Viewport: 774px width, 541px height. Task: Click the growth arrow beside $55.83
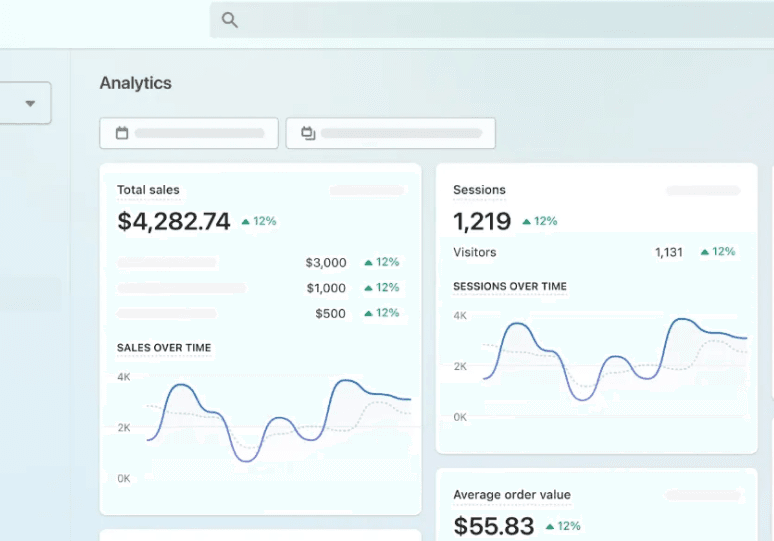(549, 526)
